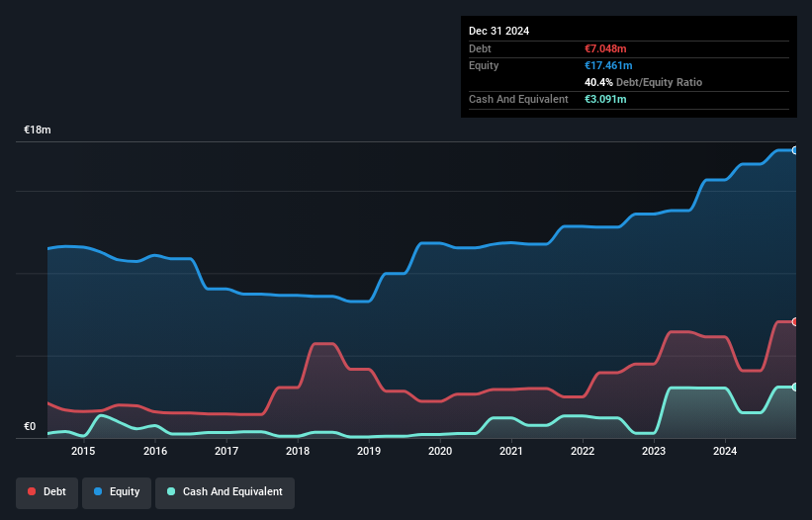This screenshot has height=520, width=812.
Task: Click the 2022 x-axis label
Action: 583,451
